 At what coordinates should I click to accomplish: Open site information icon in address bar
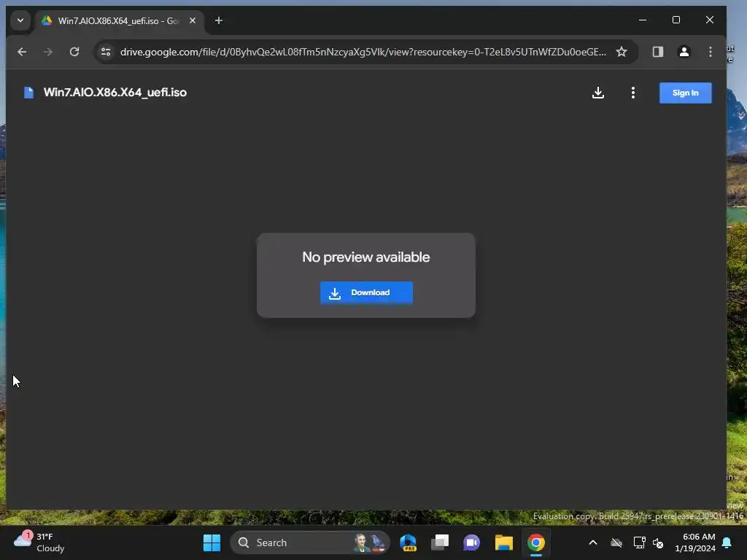click(106, 52)
